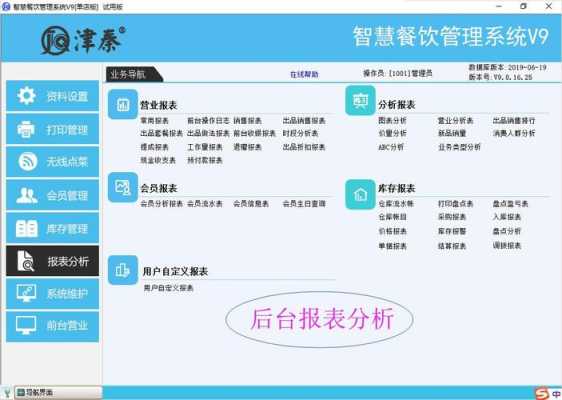
Task: Open 资料设置 in the sidebar
Action: 52,96
